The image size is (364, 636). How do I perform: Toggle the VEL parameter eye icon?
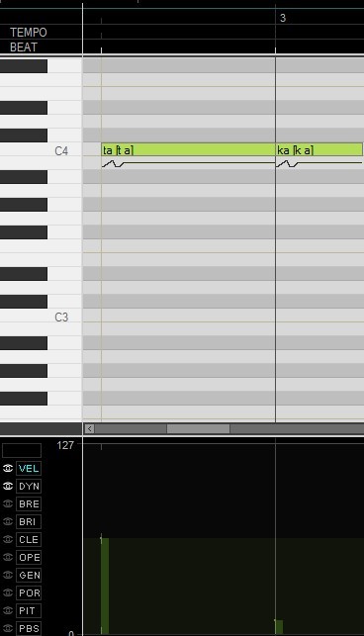click(x=8, y=469)
